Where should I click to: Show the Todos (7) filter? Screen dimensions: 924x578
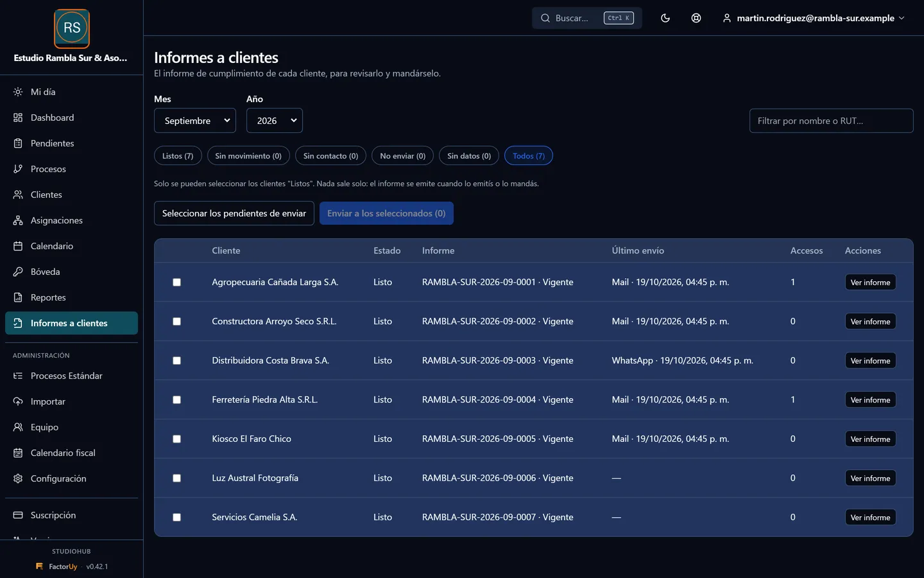[x=529, y=156]
